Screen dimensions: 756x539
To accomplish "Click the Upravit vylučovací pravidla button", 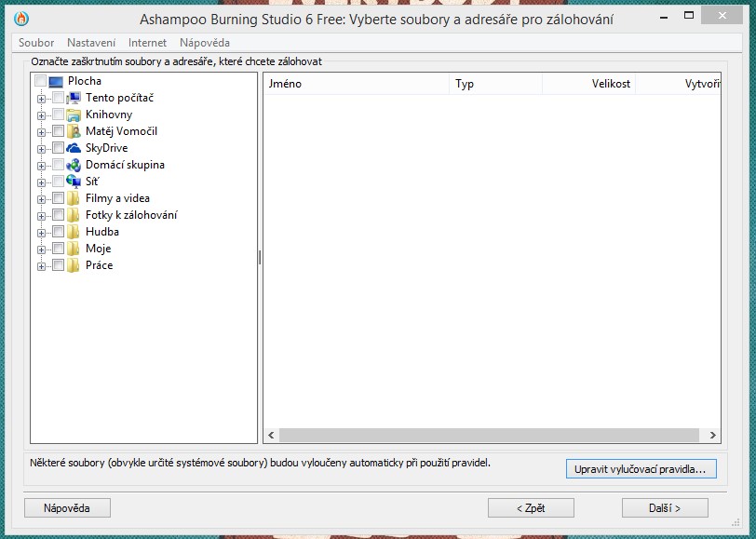I will click(x=641, y=468).
